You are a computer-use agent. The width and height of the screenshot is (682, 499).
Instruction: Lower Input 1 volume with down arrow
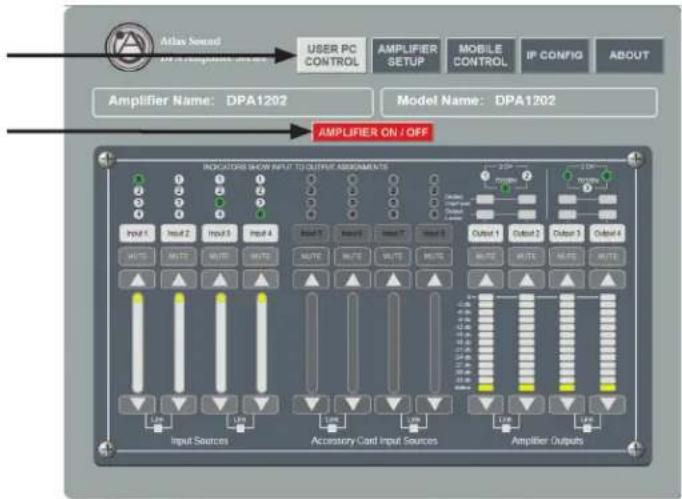[x=137, y=405]
